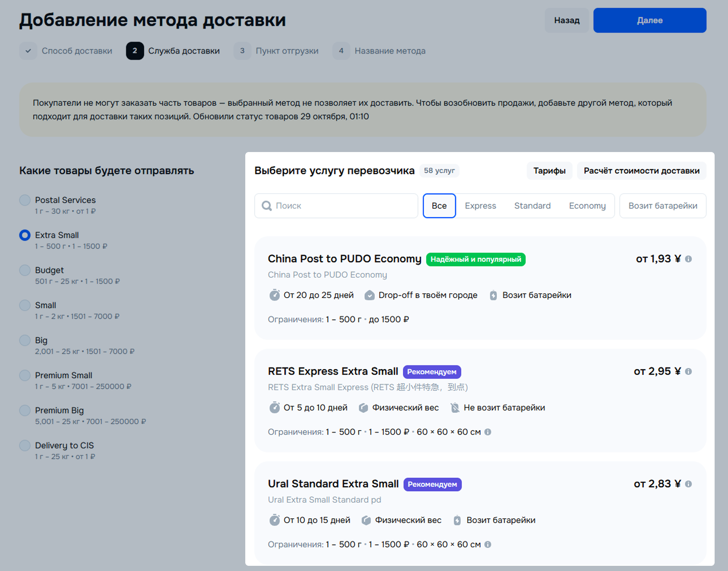Switch to the Economy filter tab

click(587, 206)
